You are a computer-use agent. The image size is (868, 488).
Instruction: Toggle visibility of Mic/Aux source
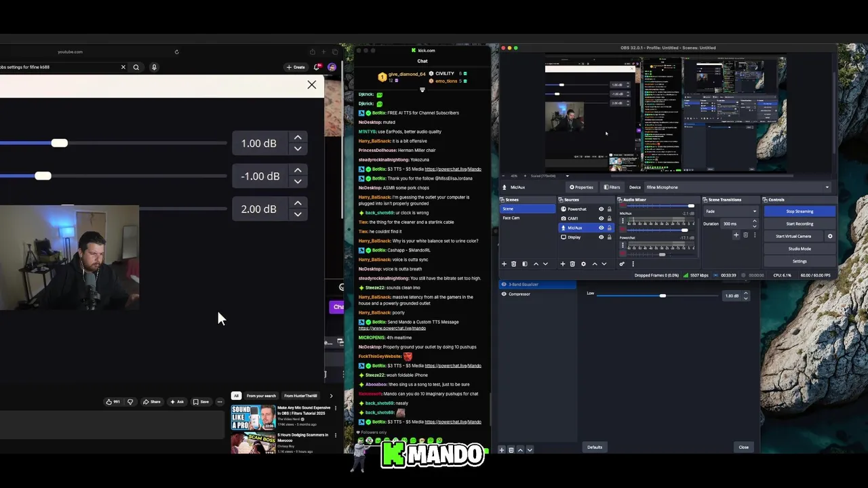click(601, 228)
